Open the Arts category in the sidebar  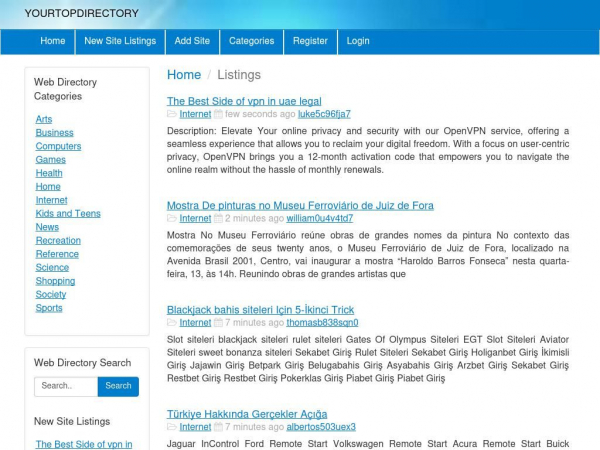point(44,119)
